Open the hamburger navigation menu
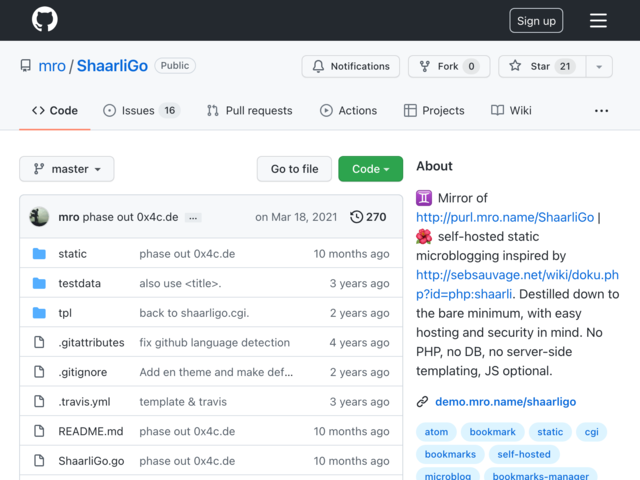The width and height of the screenshot is (640, 480). click(598, 20)
